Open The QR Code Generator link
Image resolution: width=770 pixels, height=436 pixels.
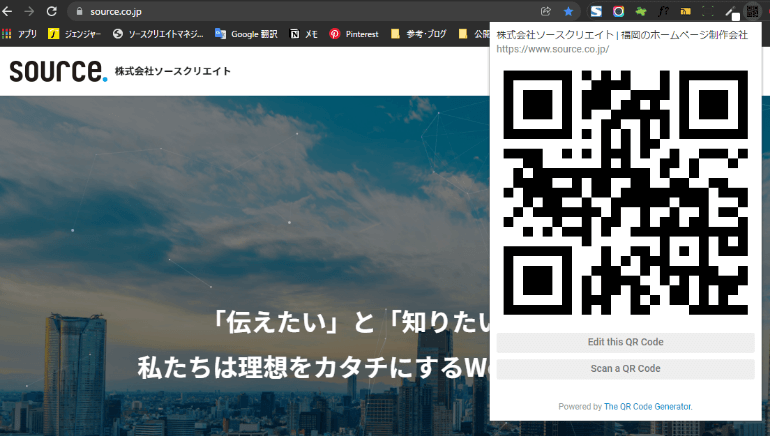coord(648,407)
